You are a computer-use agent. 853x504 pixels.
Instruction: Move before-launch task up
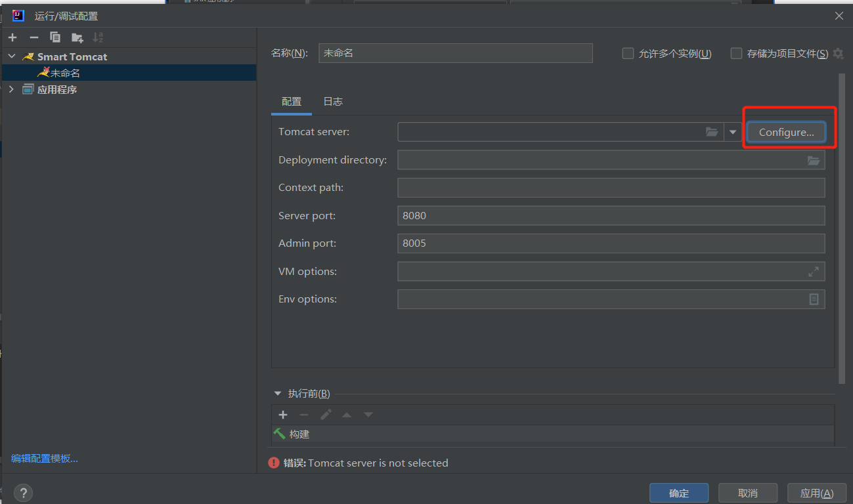pyautogui.click(x=347, y=415)
